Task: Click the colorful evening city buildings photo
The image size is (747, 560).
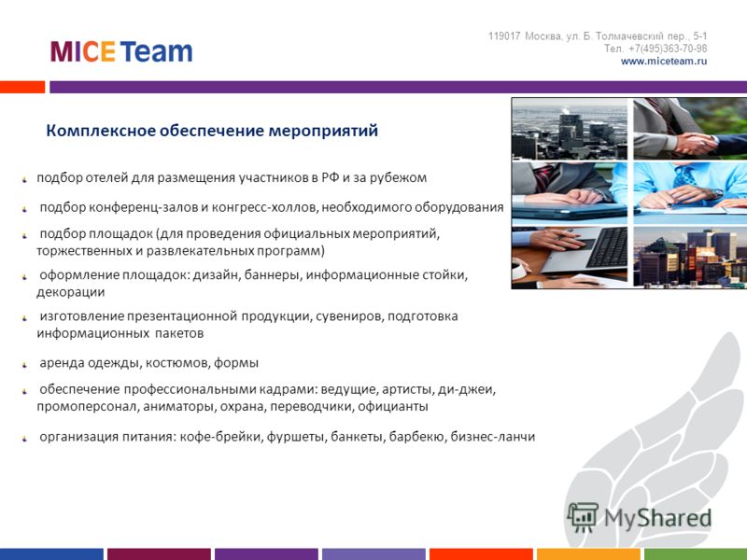Action: pyautogui.click(x=690, y=258)
